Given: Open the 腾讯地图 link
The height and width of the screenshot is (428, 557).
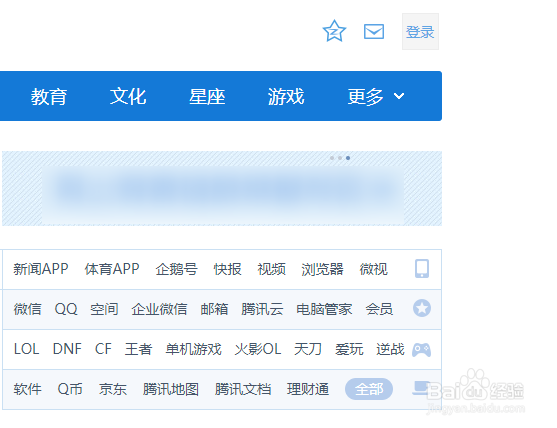Looking at the screenshot, I should (x=171, y=389).
